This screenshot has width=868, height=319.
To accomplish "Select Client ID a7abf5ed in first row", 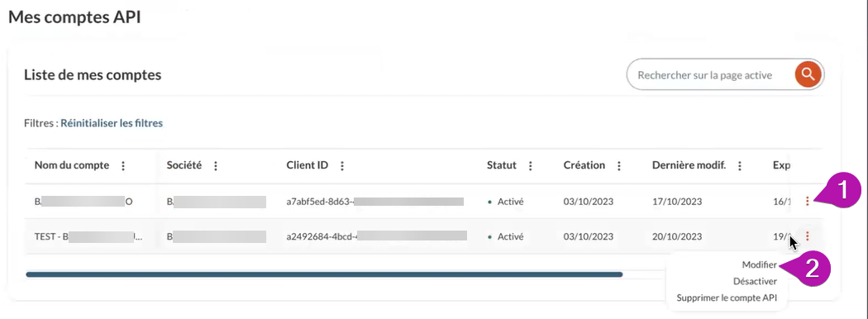I will [x=374, y=202].
